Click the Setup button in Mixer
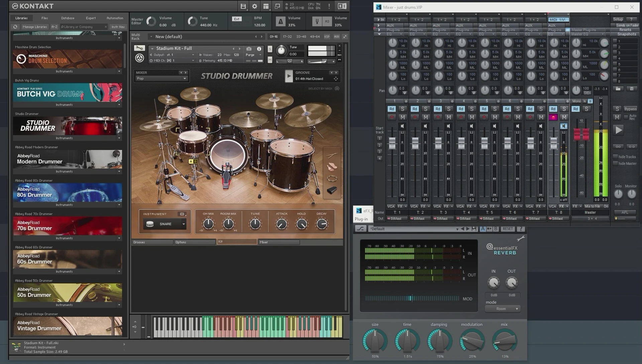 click(618, 19)
